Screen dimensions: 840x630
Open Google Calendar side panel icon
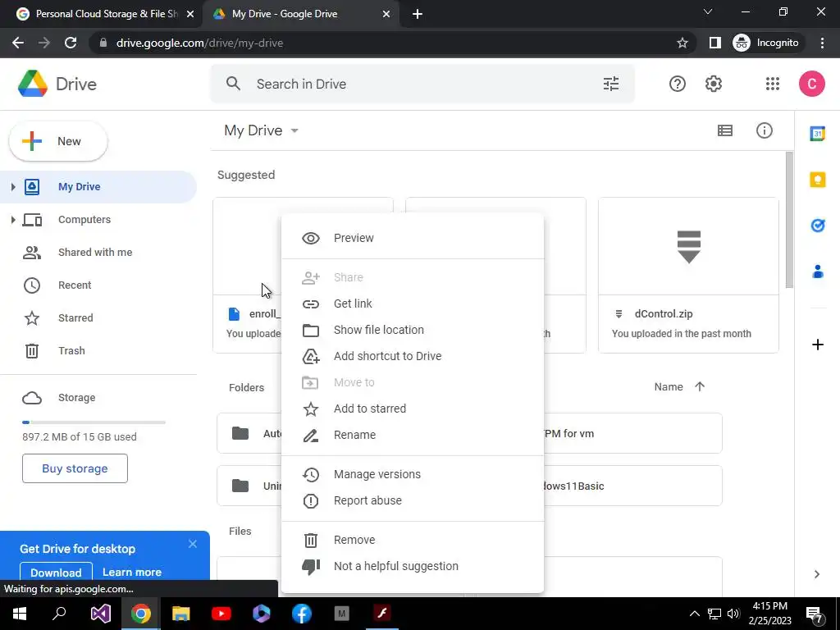click(x=818, y=134)
